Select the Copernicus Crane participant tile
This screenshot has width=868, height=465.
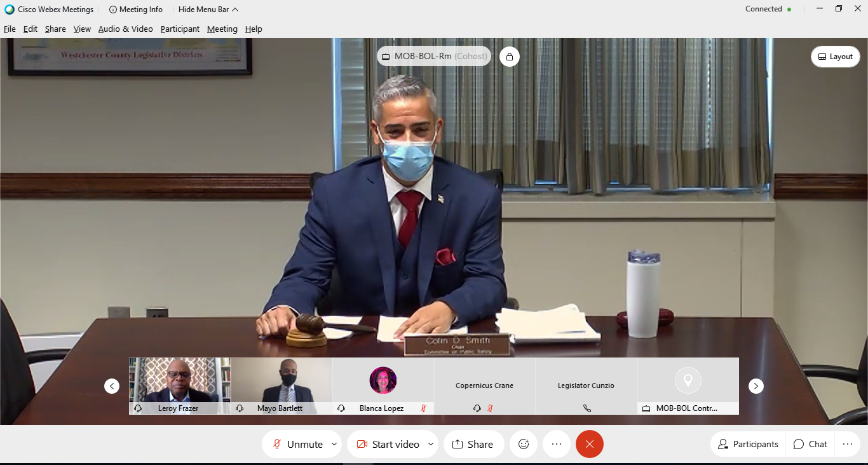coord(485,386)
